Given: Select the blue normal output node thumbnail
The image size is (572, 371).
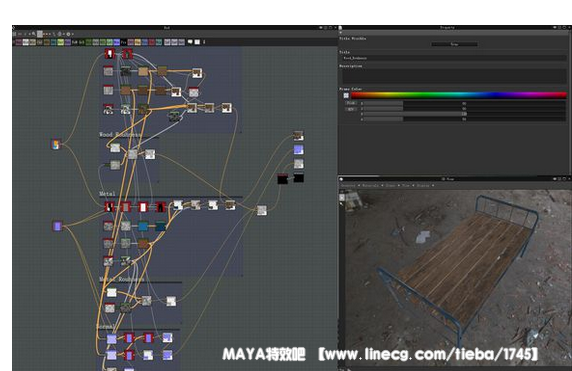Looking at the screenshot, I should click(298, 150).
